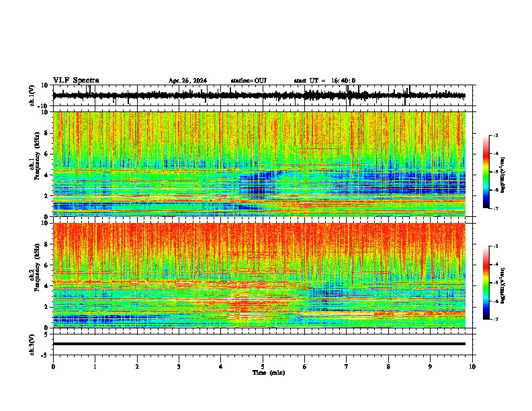This screenshot has height=411, width=532.
Task: Click the time-axis tick label "4"
Action: tap(221, 367)
